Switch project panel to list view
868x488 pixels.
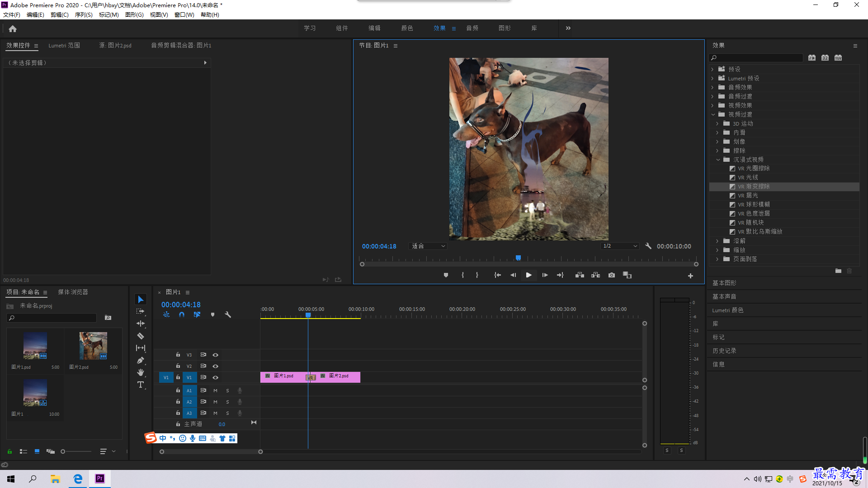pyautogui.click(x=24, y=451)
